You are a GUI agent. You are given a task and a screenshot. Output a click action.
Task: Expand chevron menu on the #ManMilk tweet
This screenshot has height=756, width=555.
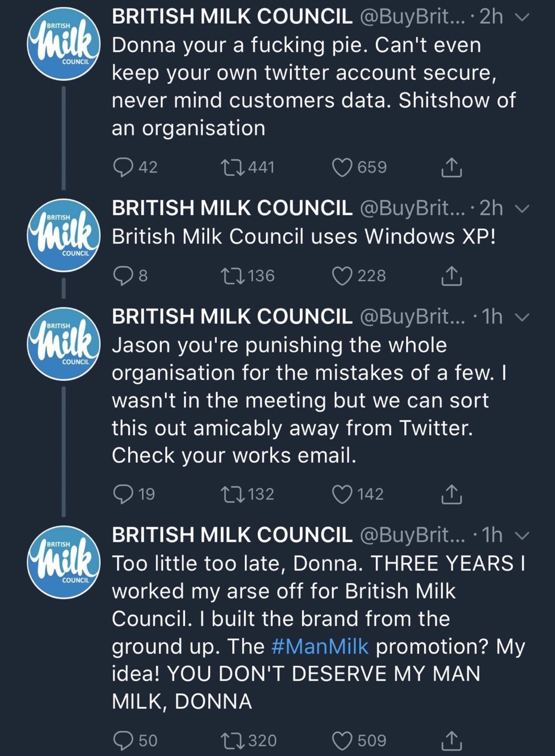point(523,536)
